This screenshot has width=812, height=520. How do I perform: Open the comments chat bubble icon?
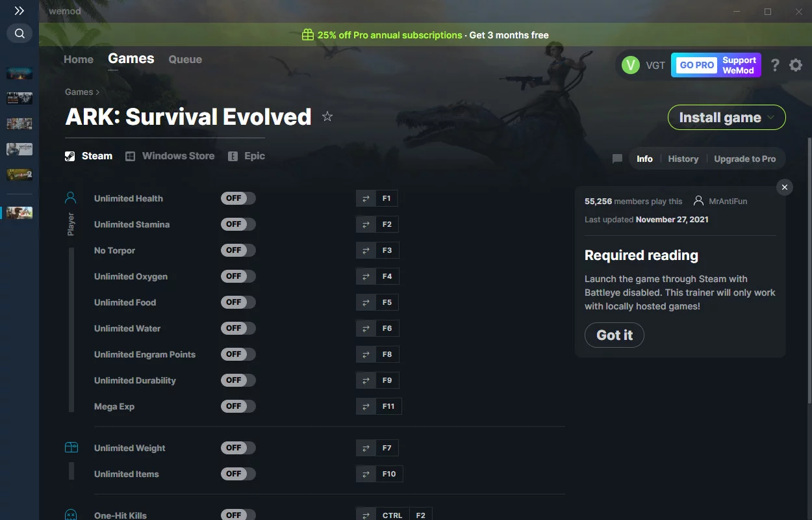click(x=617, y=159)
